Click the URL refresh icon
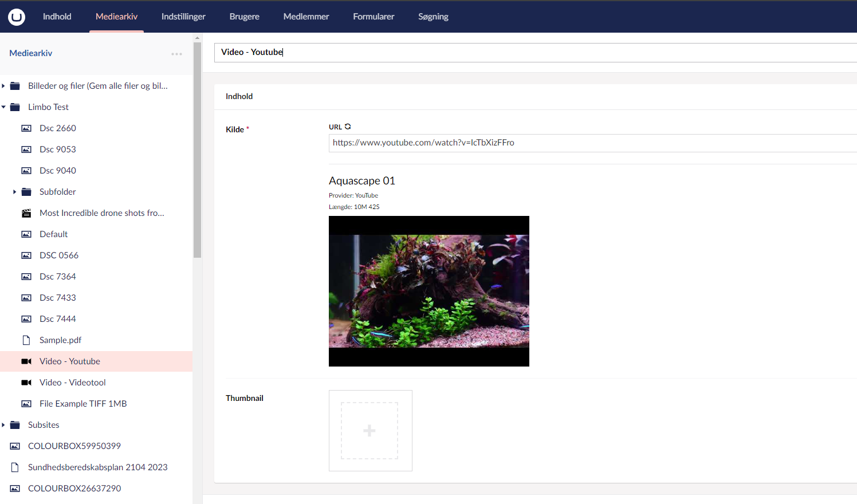The height and width of the screenshot is (504, 857). click(x=348, y=127)
